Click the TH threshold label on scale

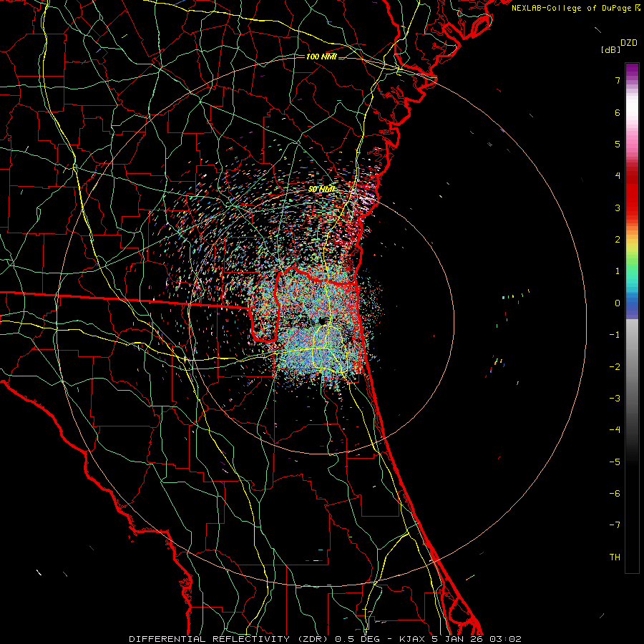[615, 557]
